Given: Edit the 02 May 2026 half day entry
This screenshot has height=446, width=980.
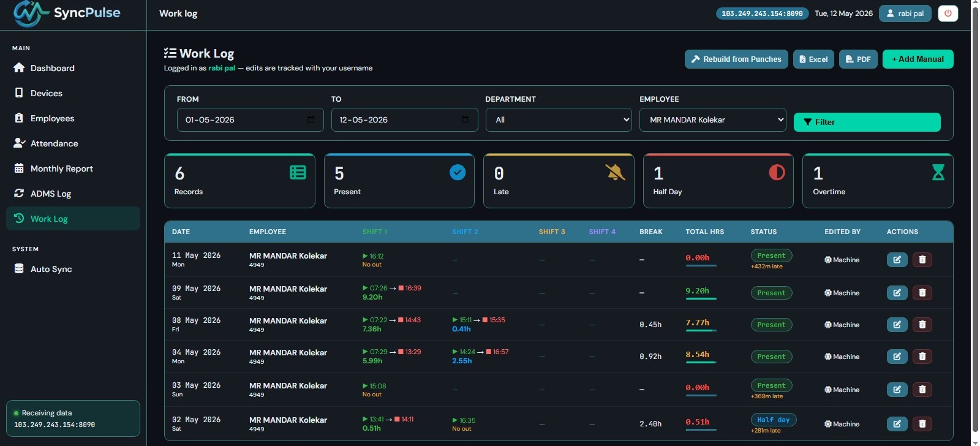Looking at the screenshot, I should tap(897, 424).
